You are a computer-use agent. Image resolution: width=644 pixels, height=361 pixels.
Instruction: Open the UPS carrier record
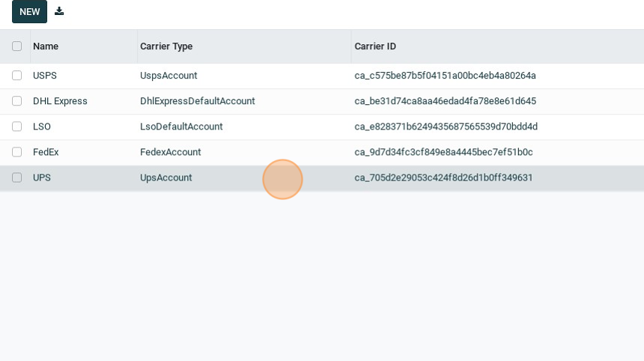42,178
